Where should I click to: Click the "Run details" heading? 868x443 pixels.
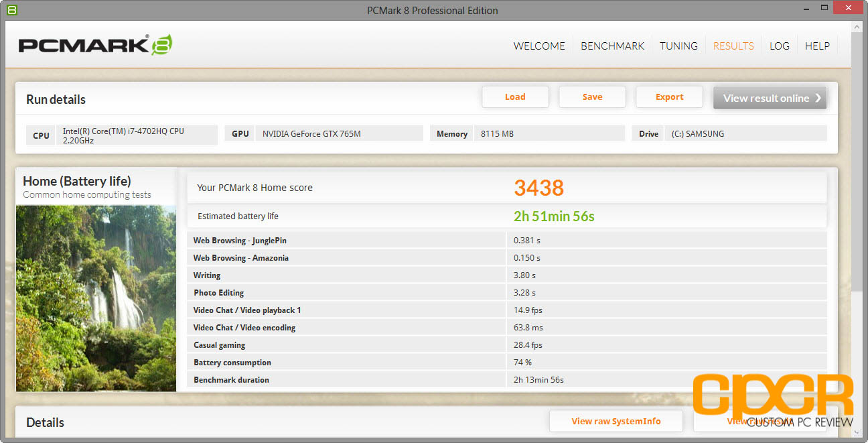tap(56, 100)
